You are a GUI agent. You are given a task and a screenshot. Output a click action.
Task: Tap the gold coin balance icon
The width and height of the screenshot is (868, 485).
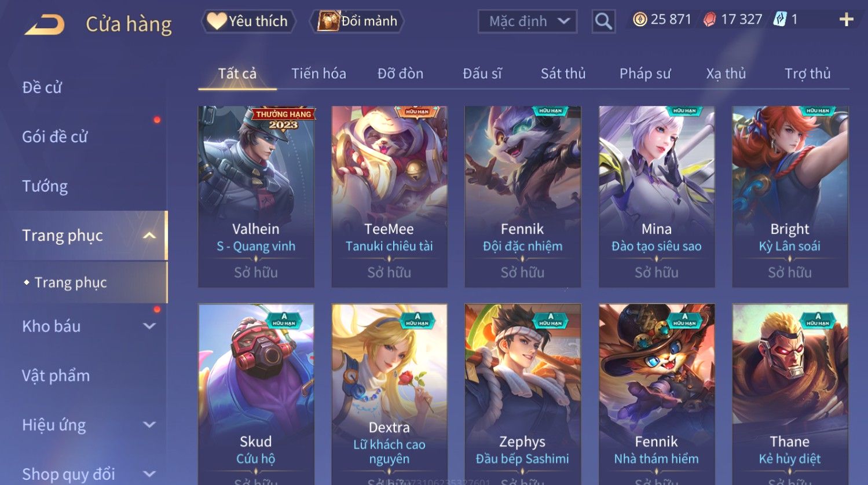(639, 20)
